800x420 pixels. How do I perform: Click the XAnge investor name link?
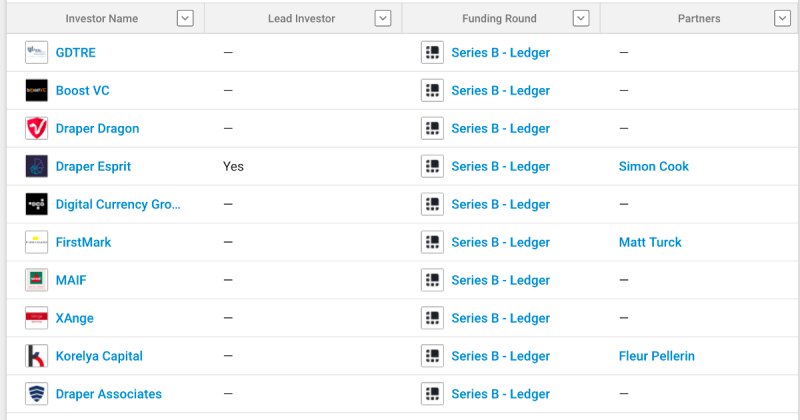coord(75,318)
